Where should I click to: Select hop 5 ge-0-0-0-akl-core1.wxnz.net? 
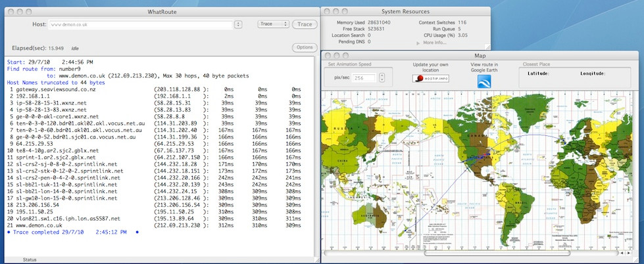tap(57, 116)
